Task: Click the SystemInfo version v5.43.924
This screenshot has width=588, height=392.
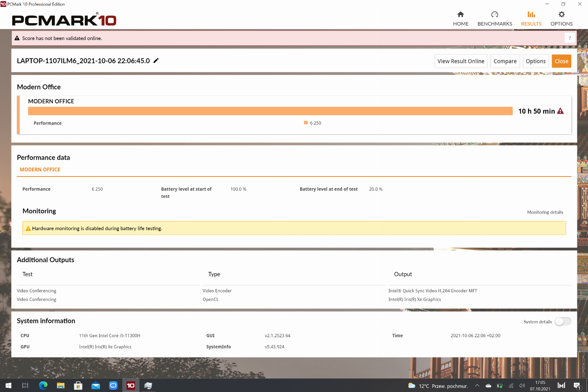Action: (x=275, y=347)
